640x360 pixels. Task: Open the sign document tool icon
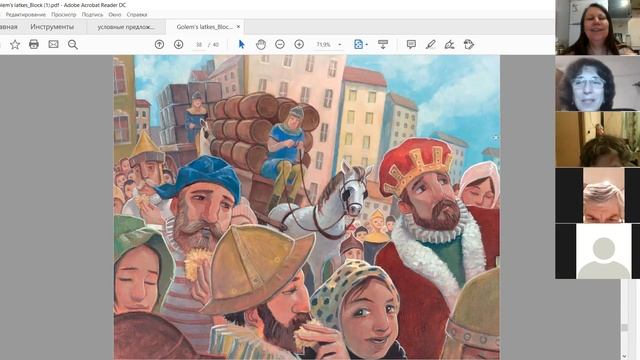(x=449, y=44)
